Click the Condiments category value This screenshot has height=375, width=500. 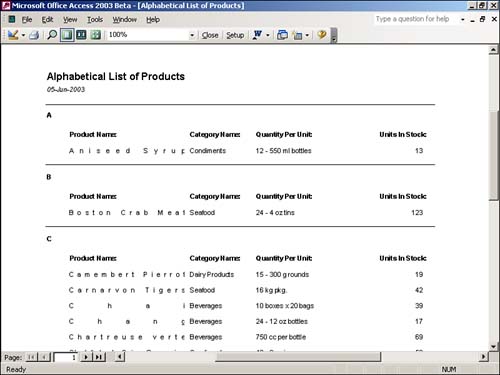pyautogui.click(x=208, y=151)
